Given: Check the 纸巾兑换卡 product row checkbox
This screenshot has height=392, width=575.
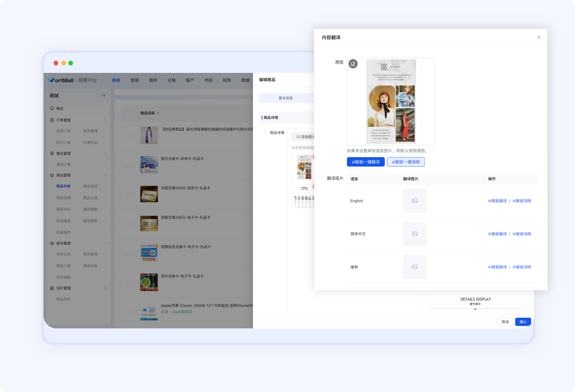Looking at the screenshot, I should tap(128, 165).
